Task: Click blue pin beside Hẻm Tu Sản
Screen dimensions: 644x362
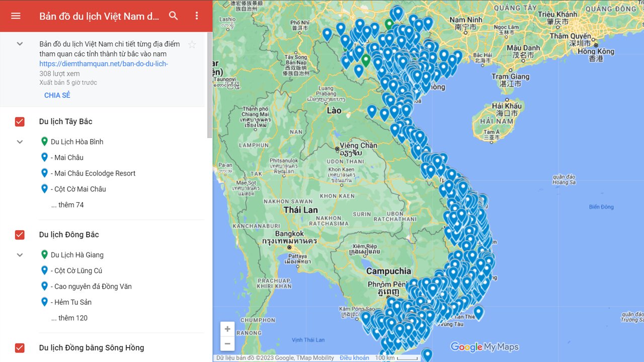Action: coord(44,302)
